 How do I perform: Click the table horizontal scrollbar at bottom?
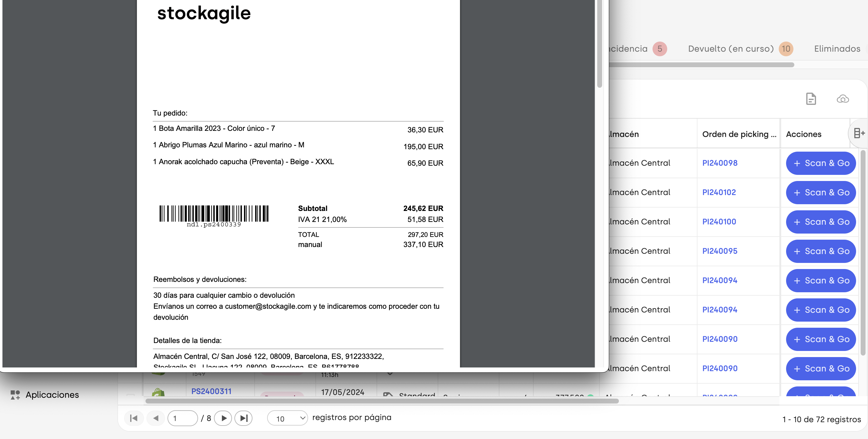pos(382,401)
